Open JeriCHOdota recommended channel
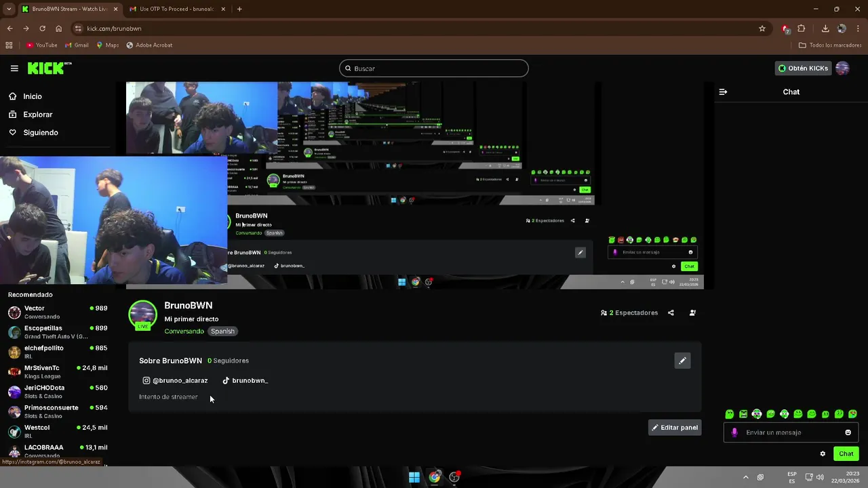 (x=58, y=392)
